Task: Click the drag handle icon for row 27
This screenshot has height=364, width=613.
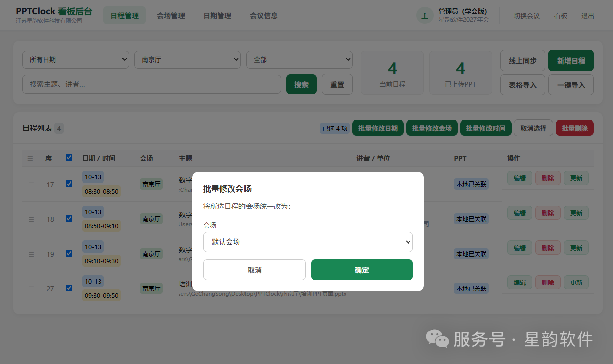Action: point(31,289)
